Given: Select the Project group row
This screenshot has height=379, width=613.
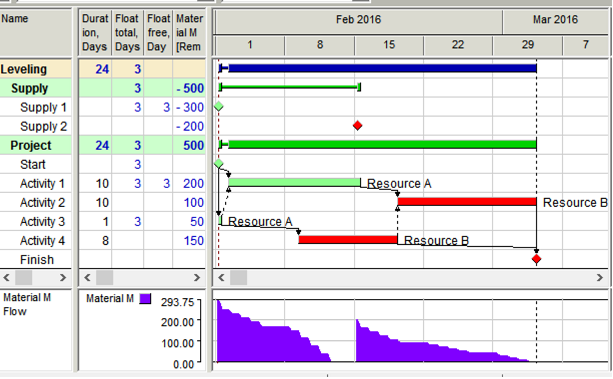Looking at the screenshot, I should [36, 145].
